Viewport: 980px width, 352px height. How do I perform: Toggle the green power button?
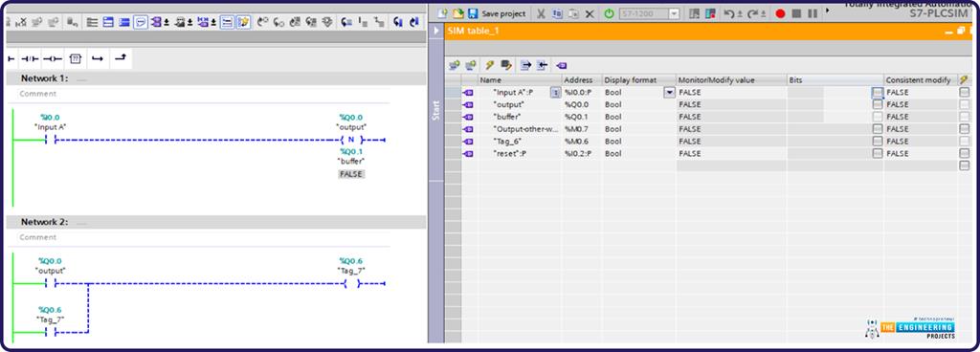(x=609, y=13)
